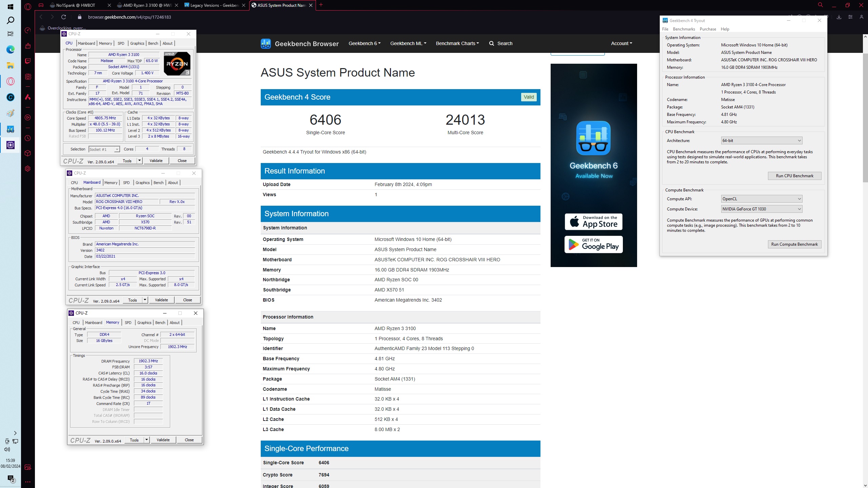Click DRAM Frequency 1902.3 MHz value
This screenshot has height=488, width=868.
tap(148, 361)
